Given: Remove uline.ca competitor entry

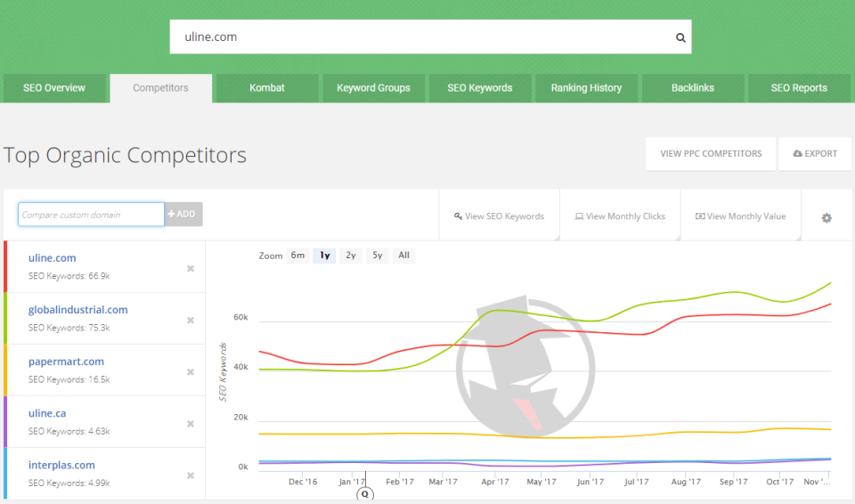Looking at the screenshot, I should click(x=191, y=424).
